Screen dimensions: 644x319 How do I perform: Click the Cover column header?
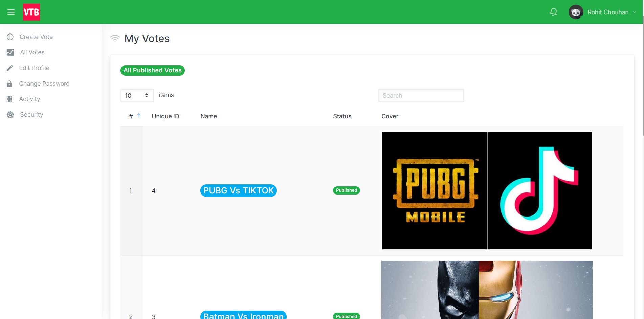[390, 116]
